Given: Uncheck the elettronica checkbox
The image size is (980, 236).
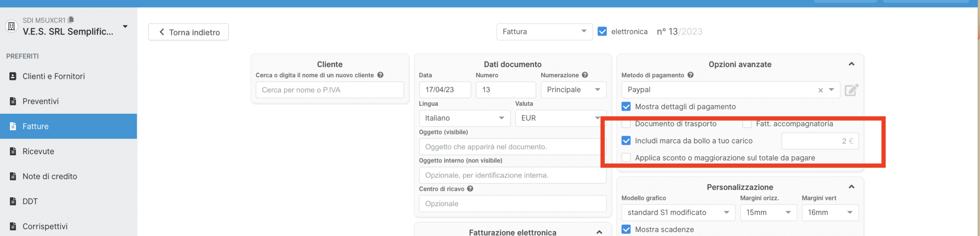Looking at the screenshot, I should coord(602,32).
